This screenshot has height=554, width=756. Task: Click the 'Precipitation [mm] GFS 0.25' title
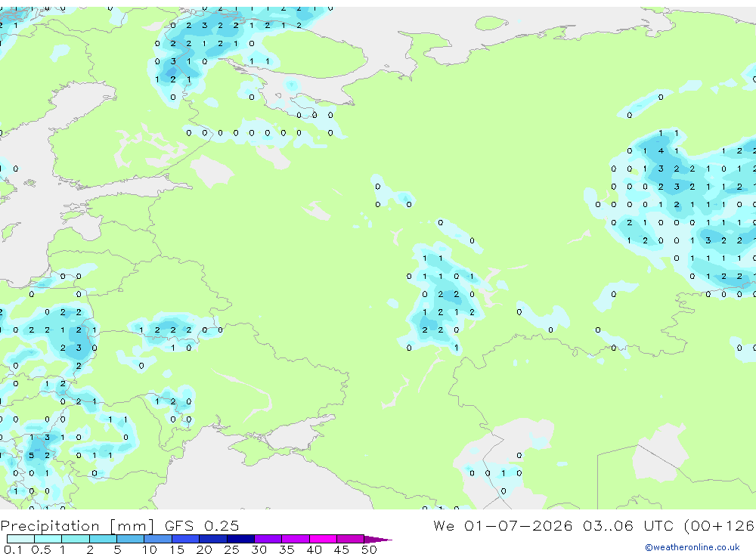pos(119,525)
